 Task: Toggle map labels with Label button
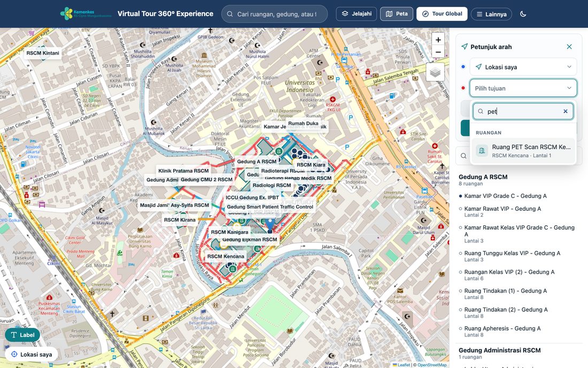(x=22, y=335)
